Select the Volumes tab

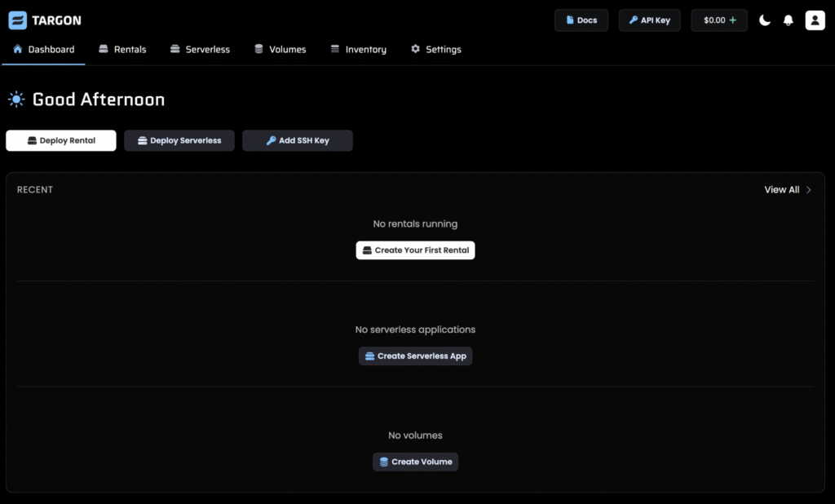coord(280,50)
